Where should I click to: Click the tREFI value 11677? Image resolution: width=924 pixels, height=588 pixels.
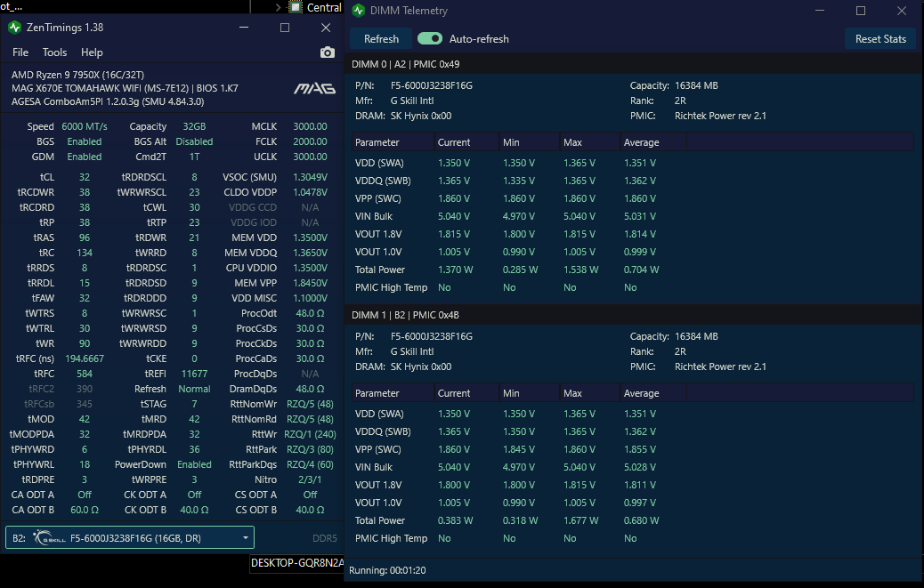pyautogui.click(x=194, y=374)
